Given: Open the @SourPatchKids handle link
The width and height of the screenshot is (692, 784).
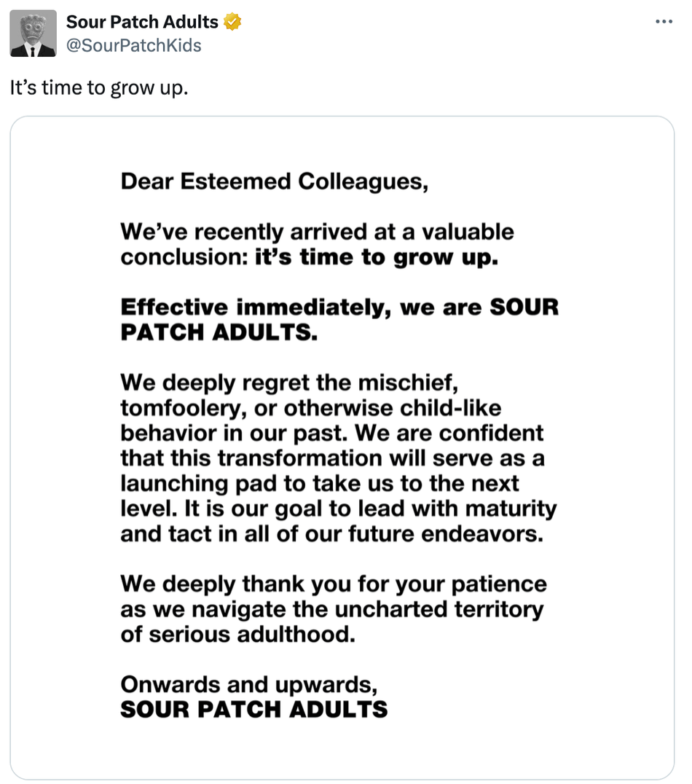Looking at the screenshot, I should click(133, 45).
